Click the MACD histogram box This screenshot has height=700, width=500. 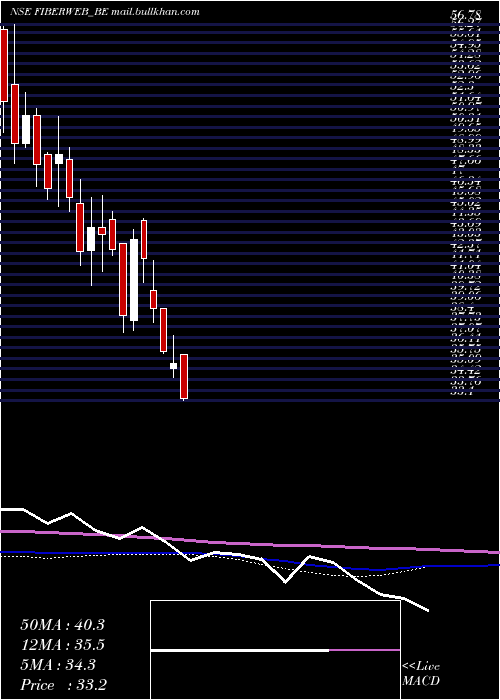pos(275,650)
